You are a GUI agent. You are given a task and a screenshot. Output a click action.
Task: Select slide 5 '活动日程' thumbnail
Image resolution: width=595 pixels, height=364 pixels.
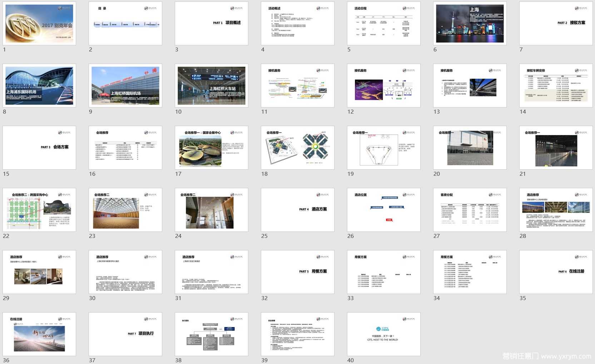[x=384, y=23]
